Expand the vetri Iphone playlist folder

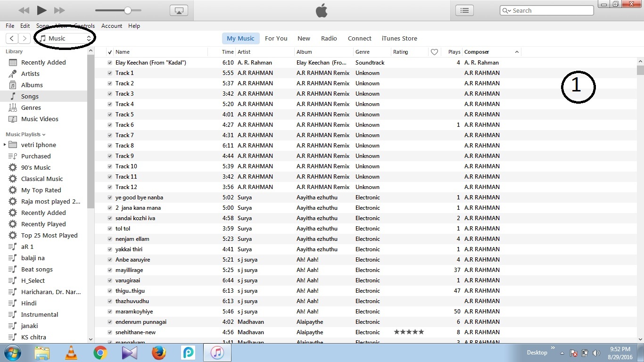pos(5,145)
